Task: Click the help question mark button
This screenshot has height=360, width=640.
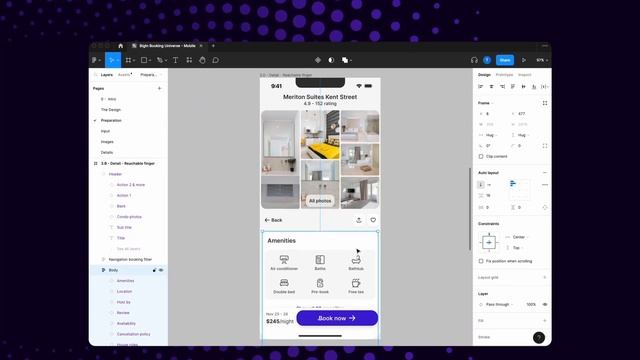Action: click(x=539, y=338)
